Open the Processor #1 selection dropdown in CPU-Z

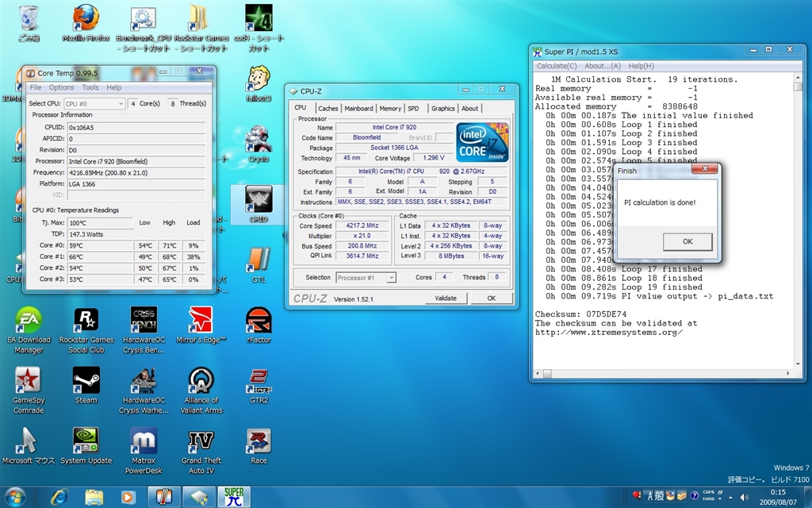point(366,278)
